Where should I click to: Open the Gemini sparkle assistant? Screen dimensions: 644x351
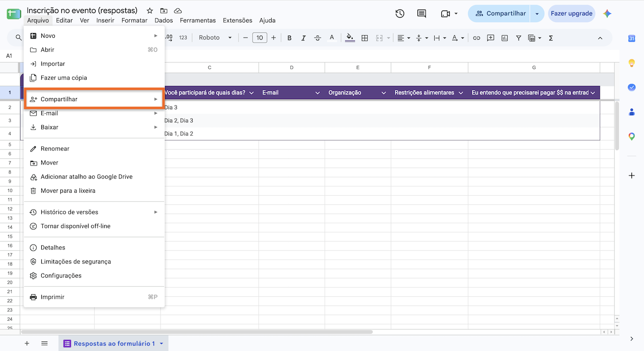tap(607, 14)
